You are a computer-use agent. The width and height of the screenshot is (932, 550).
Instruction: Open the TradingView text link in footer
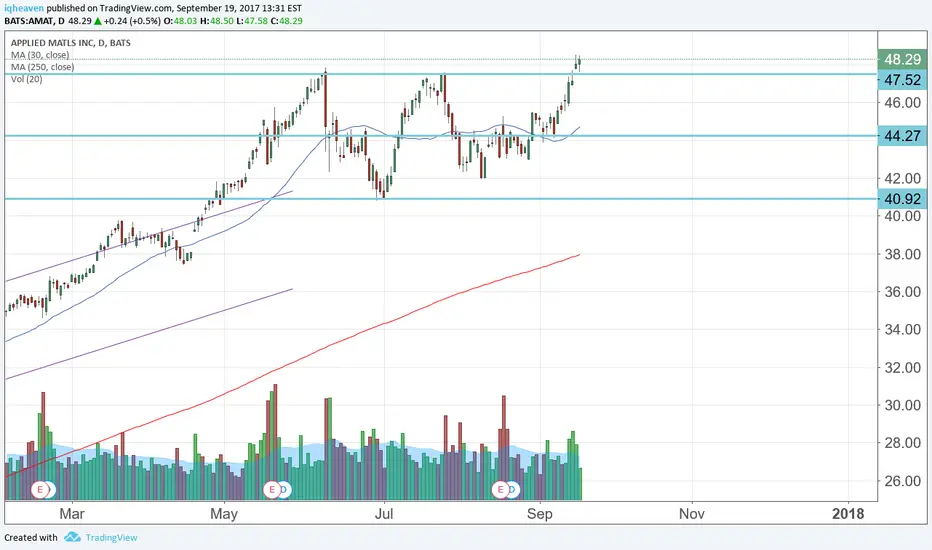pyautogui.click(x=111, y=538)
